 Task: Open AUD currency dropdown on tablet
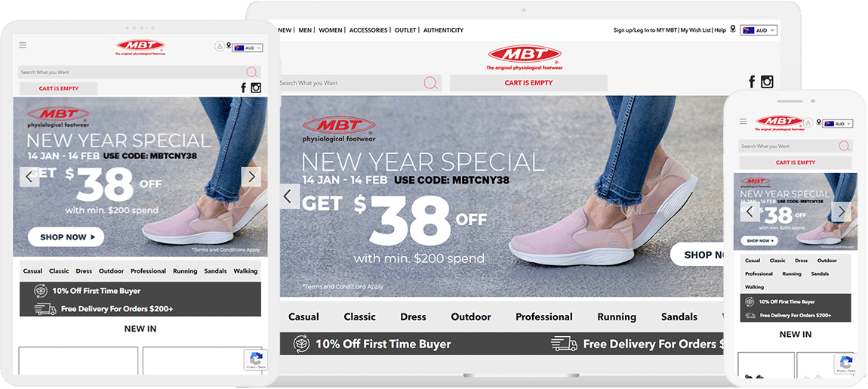point(248,48)
